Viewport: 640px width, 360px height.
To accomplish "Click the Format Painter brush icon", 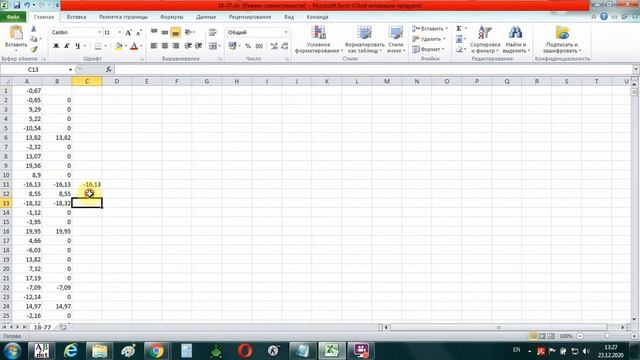I will click(x=33, y=49).
